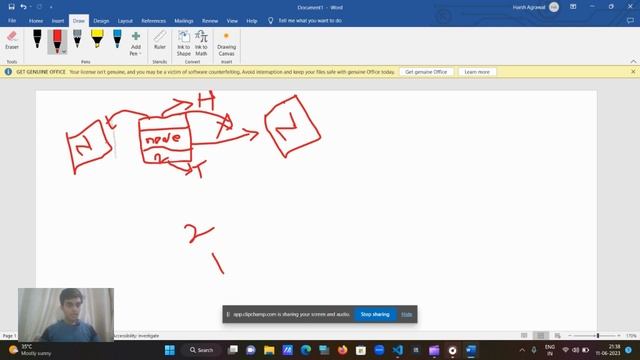Open the Windows Start menu
This screenshot has width=640, height=360.
tap(170, 350)
